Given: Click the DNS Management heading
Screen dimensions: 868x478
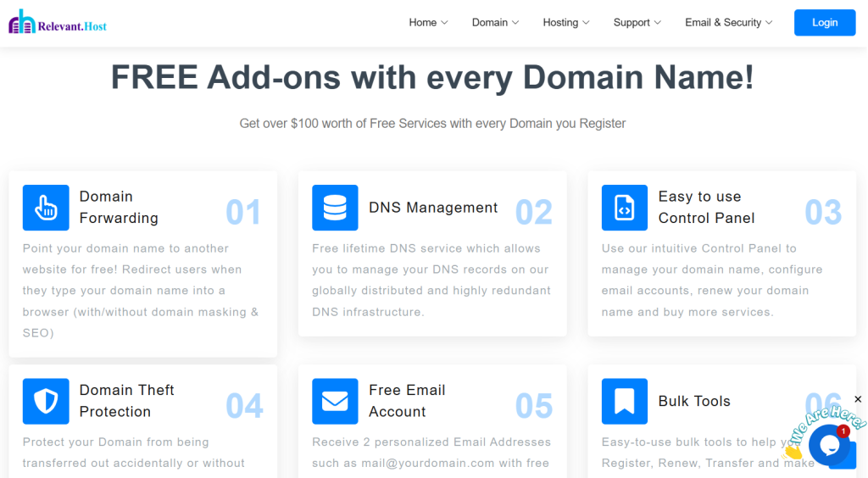Looking at the screenshot, I should (x=433, y=208).
